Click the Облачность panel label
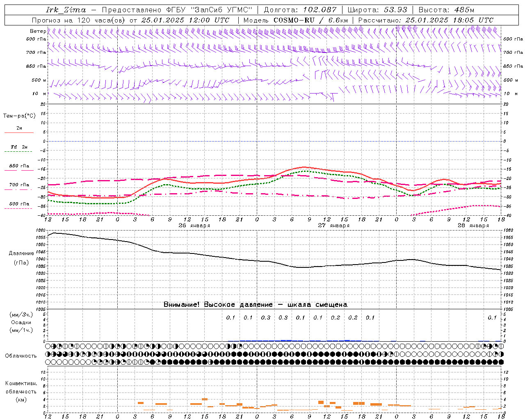The width and height of the screenshot is (525, 420). click(x=21, y=356)
